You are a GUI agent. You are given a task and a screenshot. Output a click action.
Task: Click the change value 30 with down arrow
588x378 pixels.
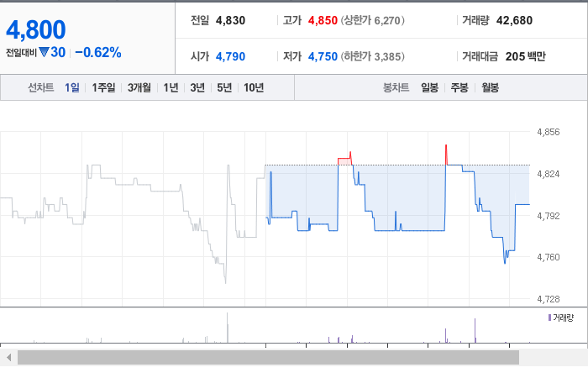(52, 52)
